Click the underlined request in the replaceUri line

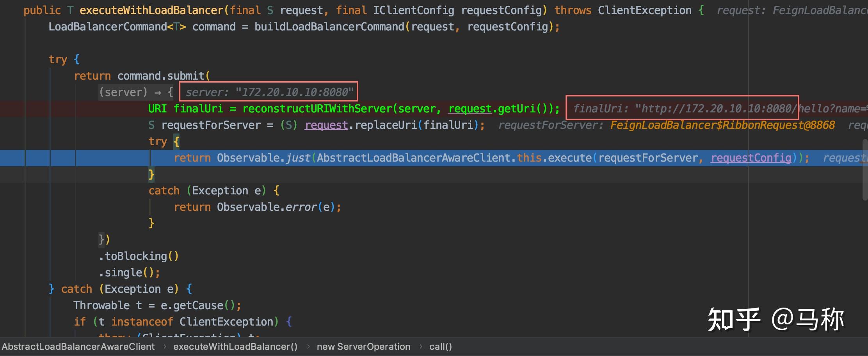(x=326, y=125)
